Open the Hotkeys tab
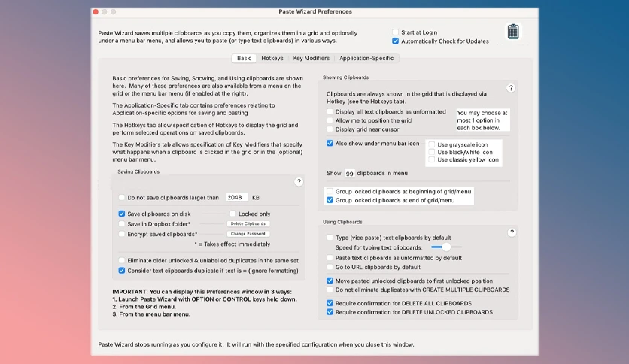This screenshot has height=364, width=629. 272,58
